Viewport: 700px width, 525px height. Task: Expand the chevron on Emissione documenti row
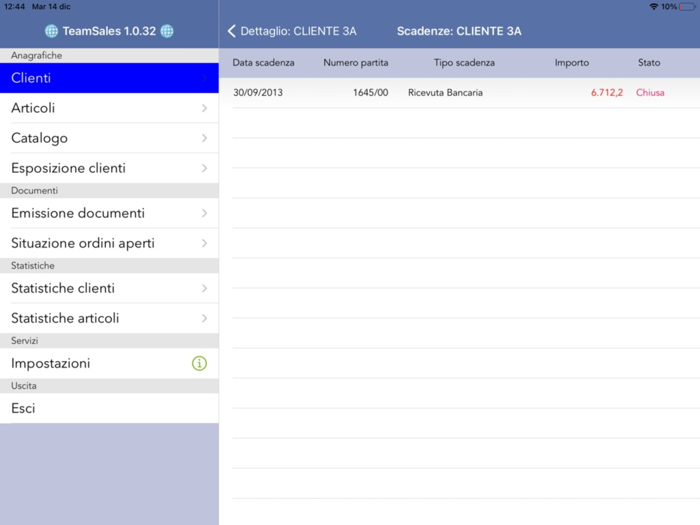tap(204, 213)
